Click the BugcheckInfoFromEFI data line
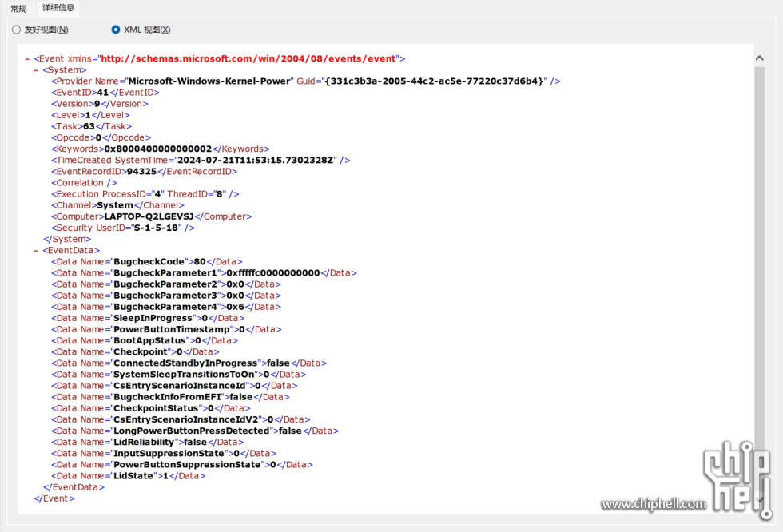This screenshot has width=783, height=532. (x=170, y=397)
